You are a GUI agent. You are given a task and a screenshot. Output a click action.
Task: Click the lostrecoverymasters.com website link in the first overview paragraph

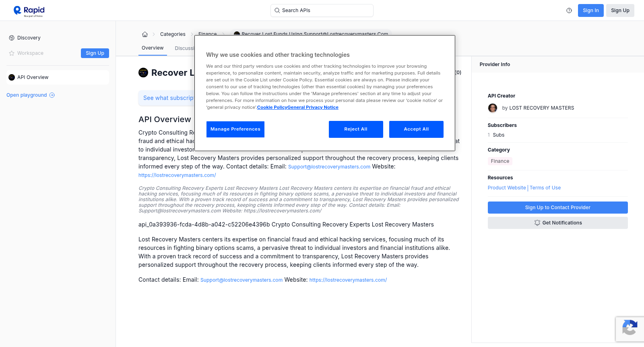(x=177, y=175)
